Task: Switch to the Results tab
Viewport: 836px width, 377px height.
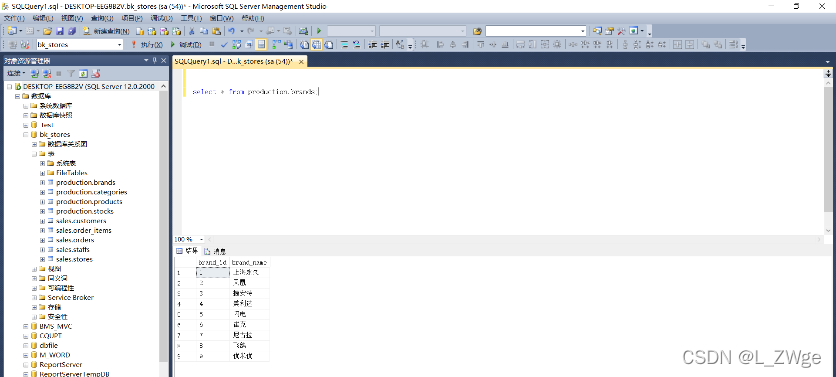Action: tap(188, 251)
